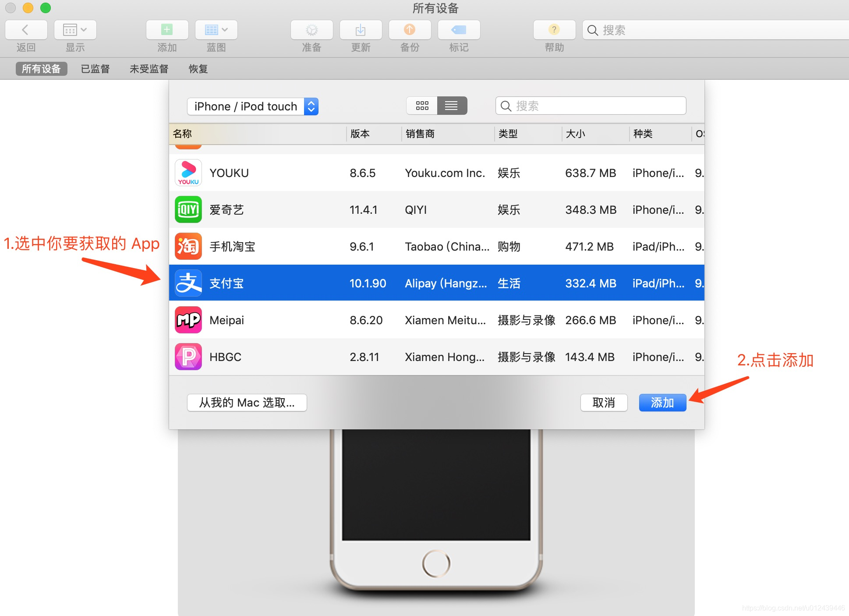Click the 638.7 MB size cell
Viewport: 849px width, 616px height.
point(591,173)
